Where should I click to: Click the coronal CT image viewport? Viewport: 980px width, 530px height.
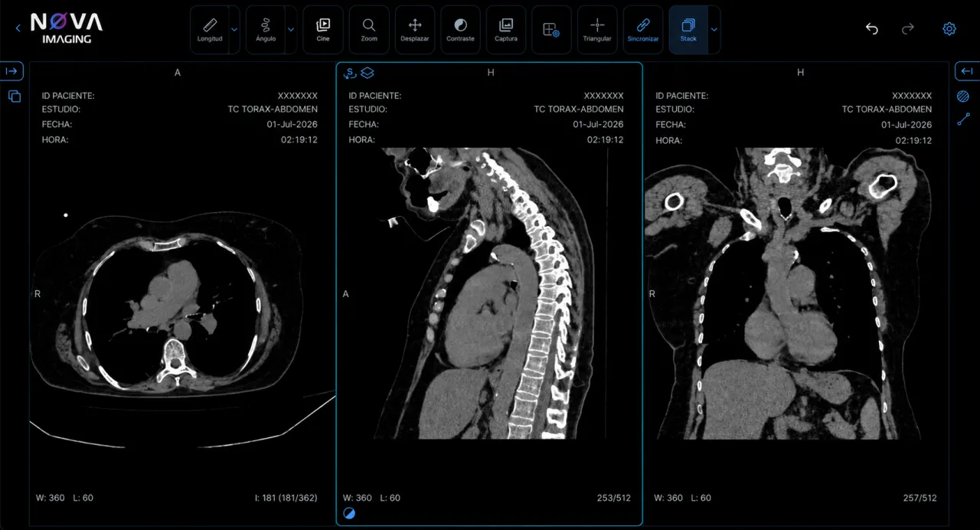796,293
